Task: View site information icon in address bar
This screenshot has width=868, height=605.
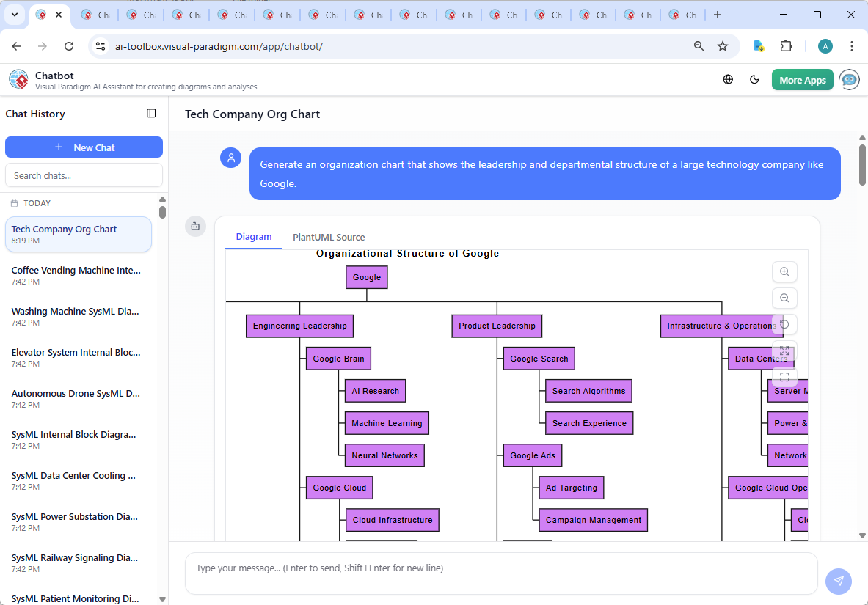Action: [x=101, y=46]
